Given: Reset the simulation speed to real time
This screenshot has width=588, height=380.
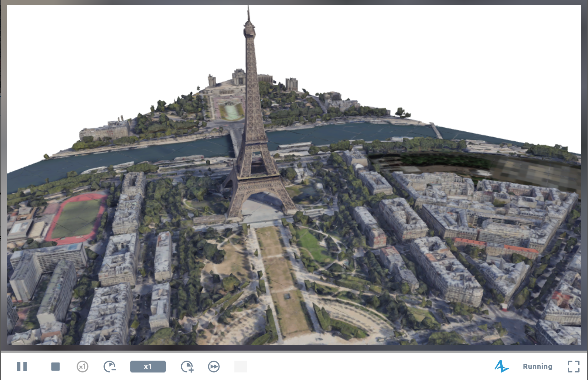Looking at the screenshot, I should 83,367.
